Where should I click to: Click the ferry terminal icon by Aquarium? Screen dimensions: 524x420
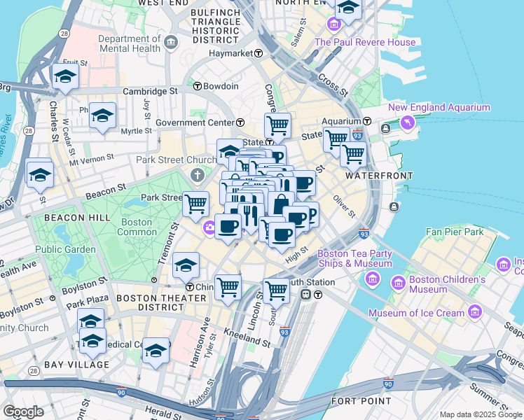pyautogui.click(x=386, y=128)
